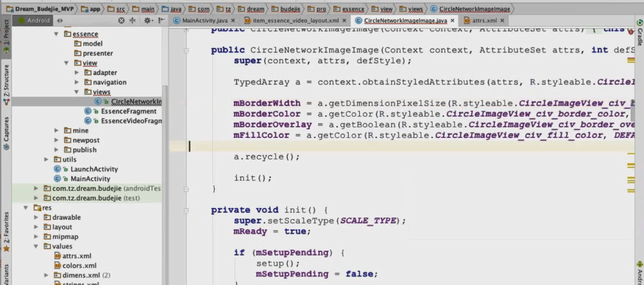Click the arrows icon beside Android selector
This screenshot has width=644, height=285.
[x=60, y=21]
